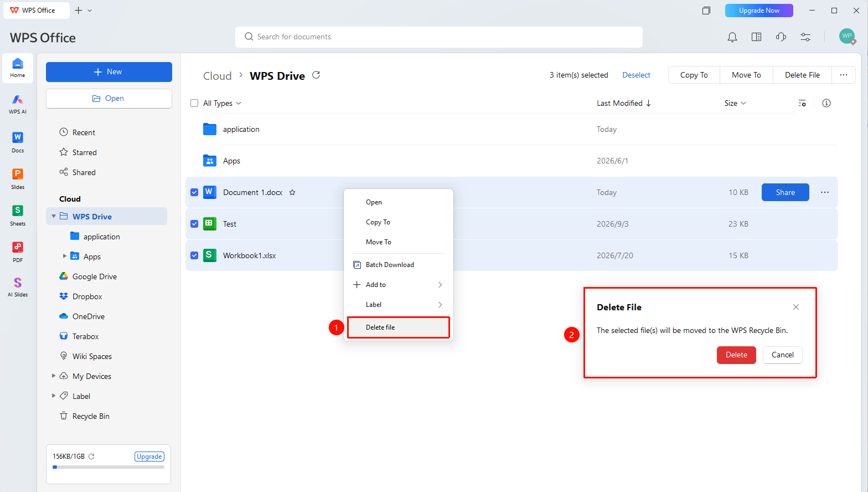Image resolution: width=868 pixels, height=492 pixels.
Task: Expand the Apps folder in sidebar tree
Action: [x=65, y=256]
